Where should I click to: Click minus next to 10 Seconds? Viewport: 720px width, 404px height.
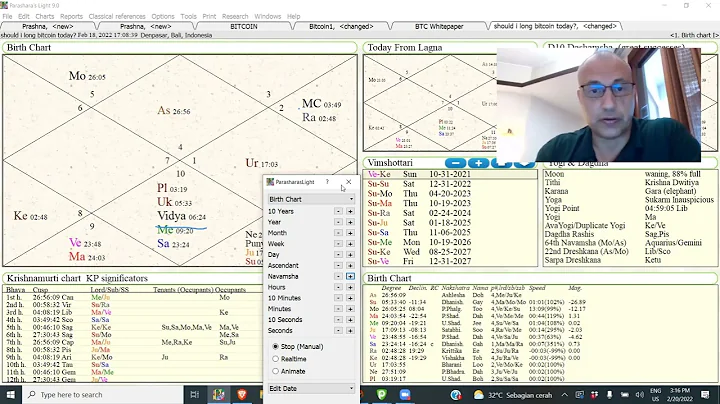pyautogui.click(x=338, y=320)
